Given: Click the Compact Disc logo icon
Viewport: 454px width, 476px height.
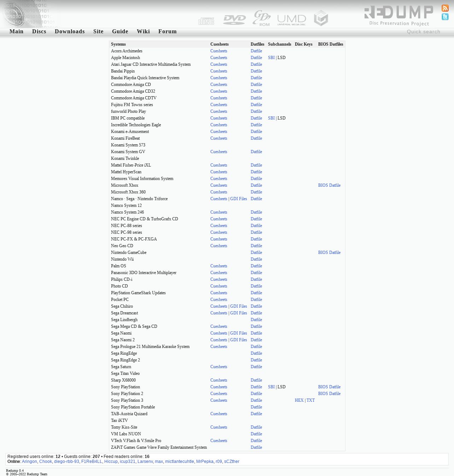Looking at the screenshot, I should 206,21.
